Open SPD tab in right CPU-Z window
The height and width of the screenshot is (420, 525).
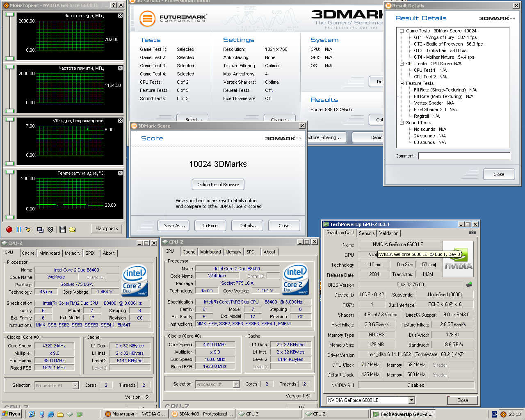coord(251,252)
